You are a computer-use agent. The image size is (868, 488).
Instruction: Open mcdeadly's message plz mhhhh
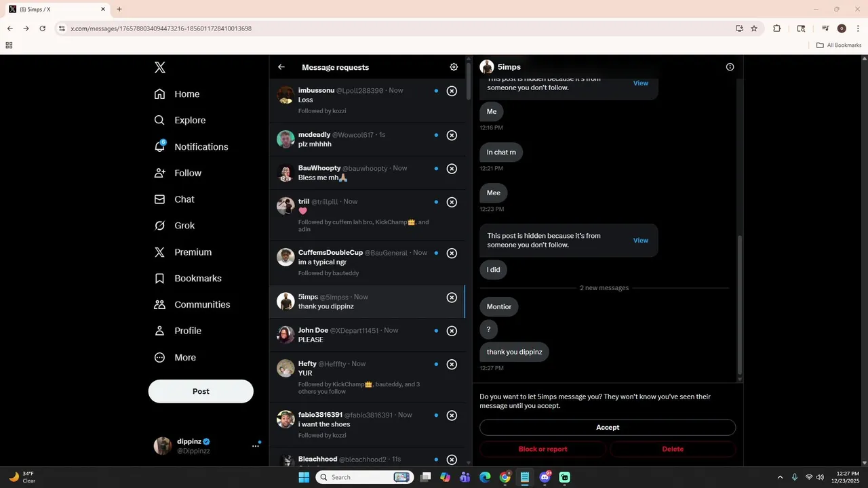click(368, 139)
